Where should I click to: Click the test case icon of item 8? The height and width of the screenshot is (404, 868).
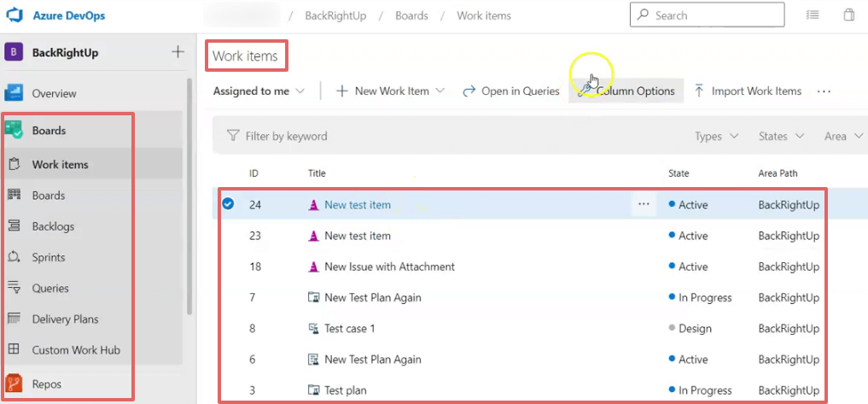coord(314,329)
